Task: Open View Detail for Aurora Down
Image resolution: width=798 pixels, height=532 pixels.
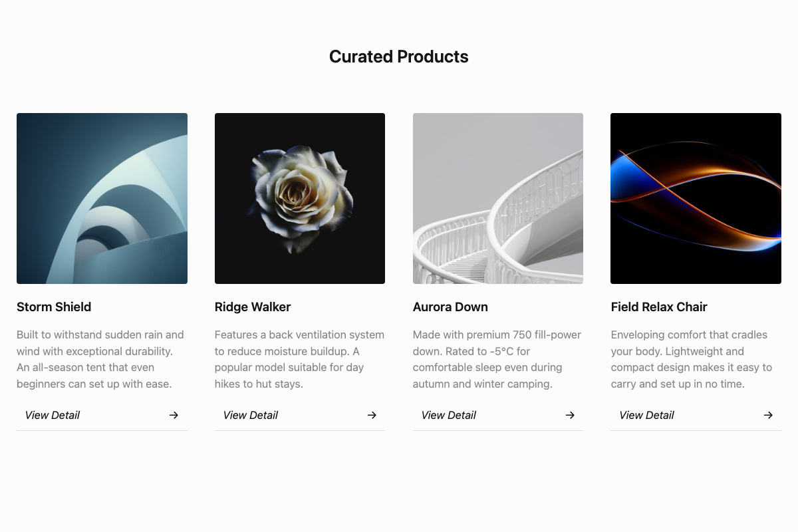Action: [449, 415]
